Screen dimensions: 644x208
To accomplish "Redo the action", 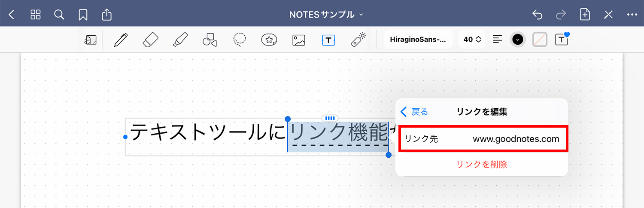I will 561,15.
